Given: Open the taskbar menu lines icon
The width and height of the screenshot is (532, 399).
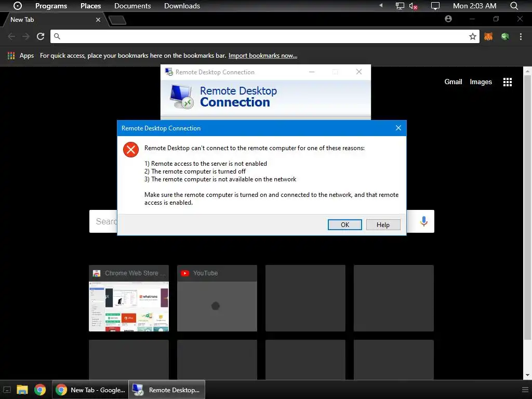Looking at the screenshot, I should click(x=525, y=390).
